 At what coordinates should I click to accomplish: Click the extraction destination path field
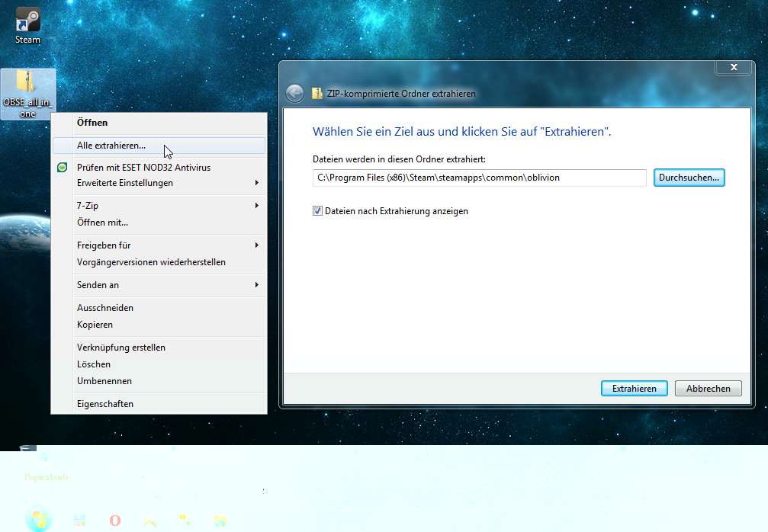[479, 178]
